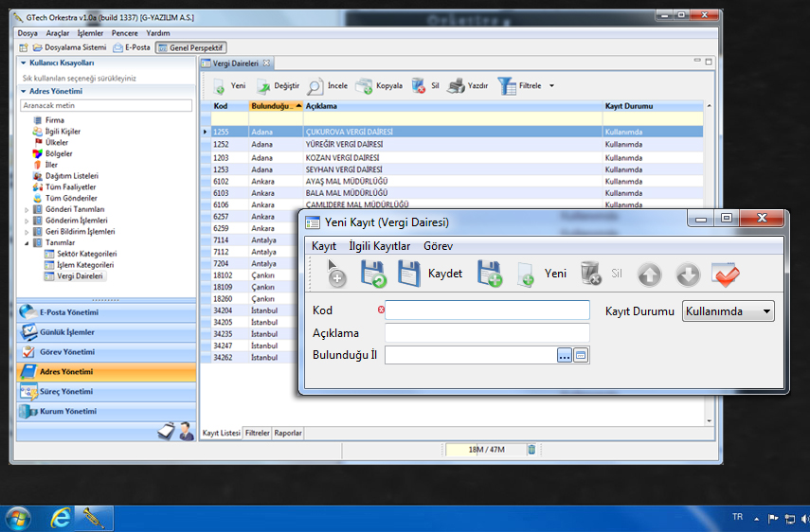Click the up arrow navigation icon
Screen dimensions: 810x532
pyautogui.click(x=649, y=275)
